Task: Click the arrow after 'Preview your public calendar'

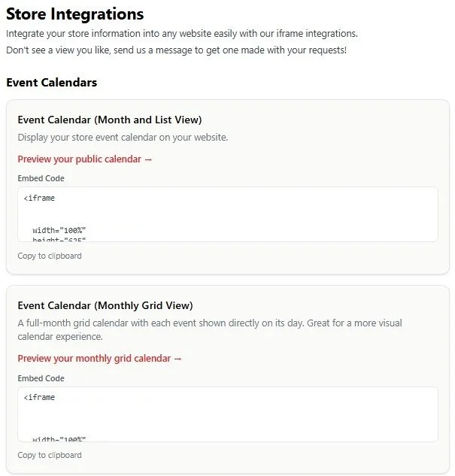Action: (148, 159)
